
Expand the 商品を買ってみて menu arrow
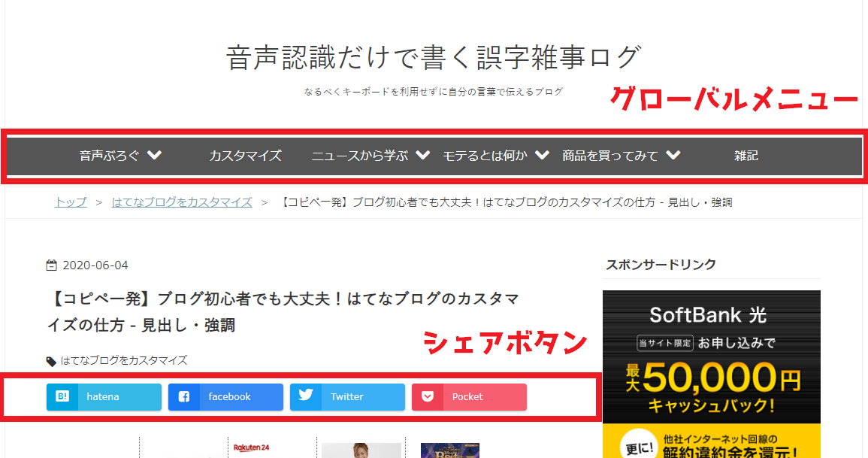[x=673, y=155]
